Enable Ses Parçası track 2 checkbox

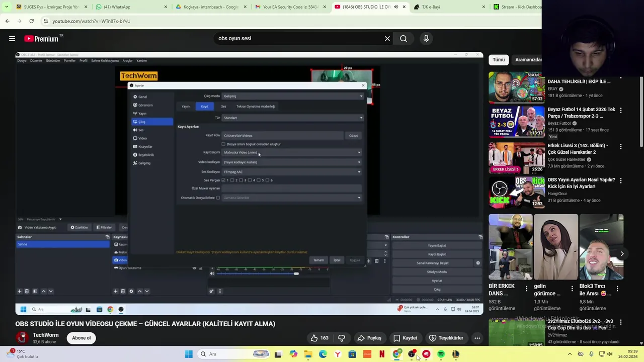pos(232,180)
